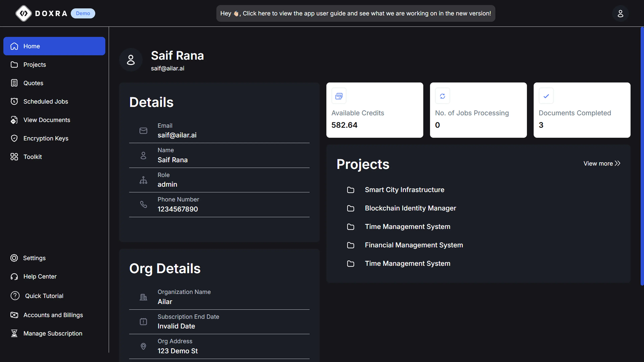644x362 pixels.
Task: Click the role value admin
Action: [167, 185]
